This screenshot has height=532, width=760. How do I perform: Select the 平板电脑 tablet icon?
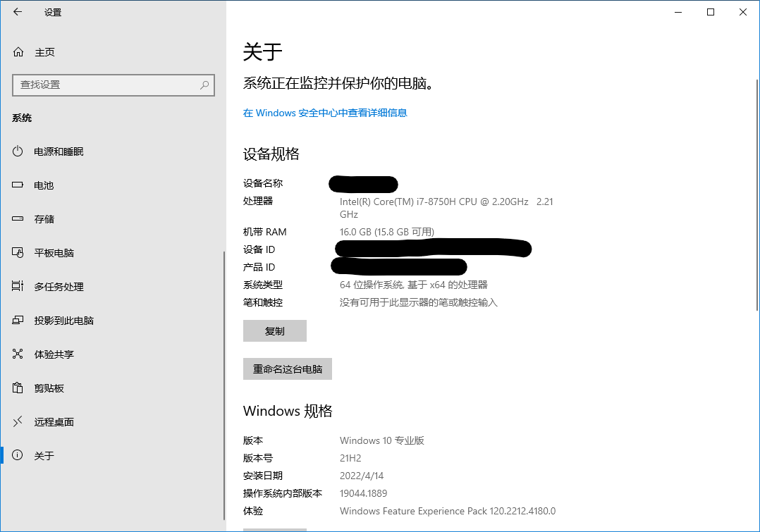coord(18,252)
